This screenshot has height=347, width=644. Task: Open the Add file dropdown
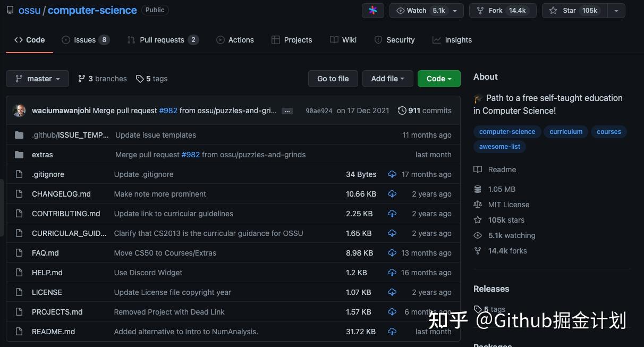click(387, 78)
